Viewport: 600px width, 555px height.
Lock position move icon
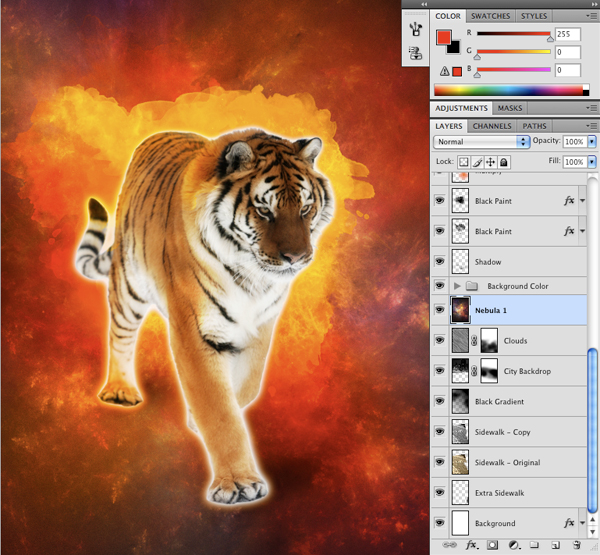click(x=490, y=162)
